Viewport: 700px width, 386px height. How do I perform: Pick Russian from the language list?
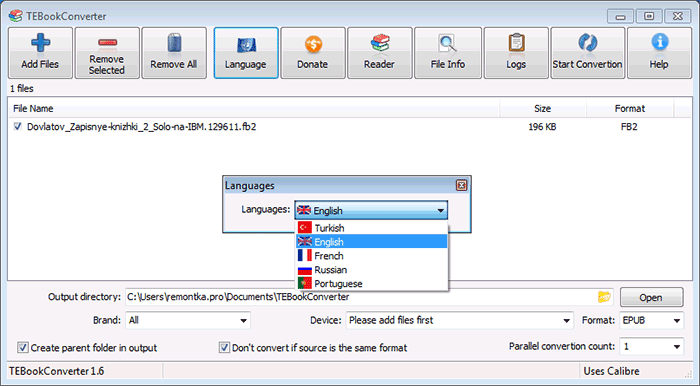pyautogui.click(x=371, y=270)
